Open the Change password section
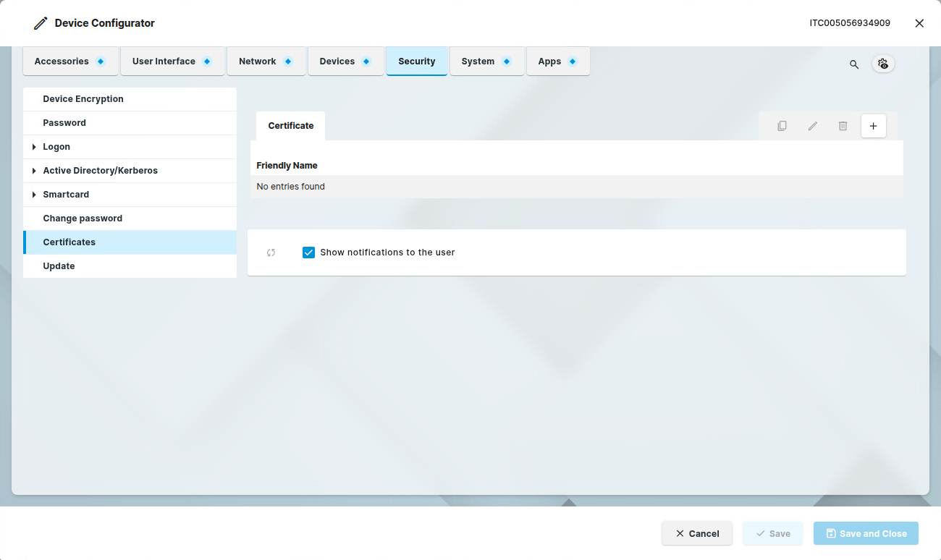This screenshot has height=560, width=941. (83, 219)
